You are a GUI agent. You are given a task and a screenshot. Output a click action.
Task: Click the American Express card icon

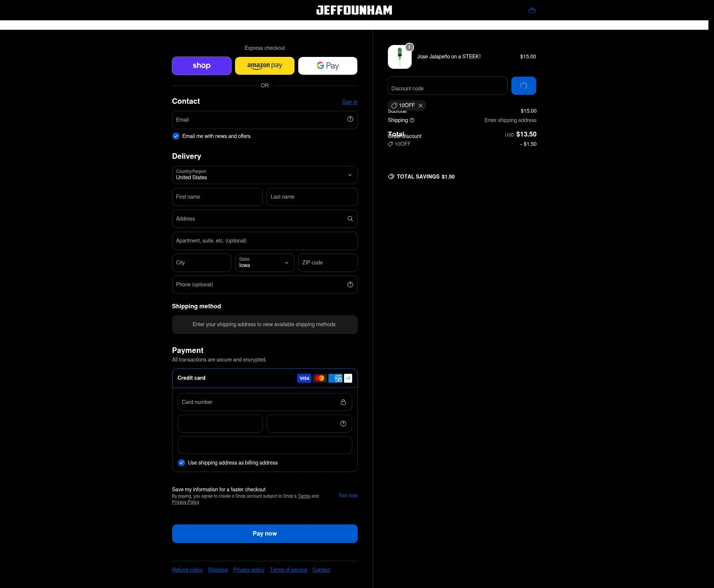pyautogui.click(x=335, y=378)
